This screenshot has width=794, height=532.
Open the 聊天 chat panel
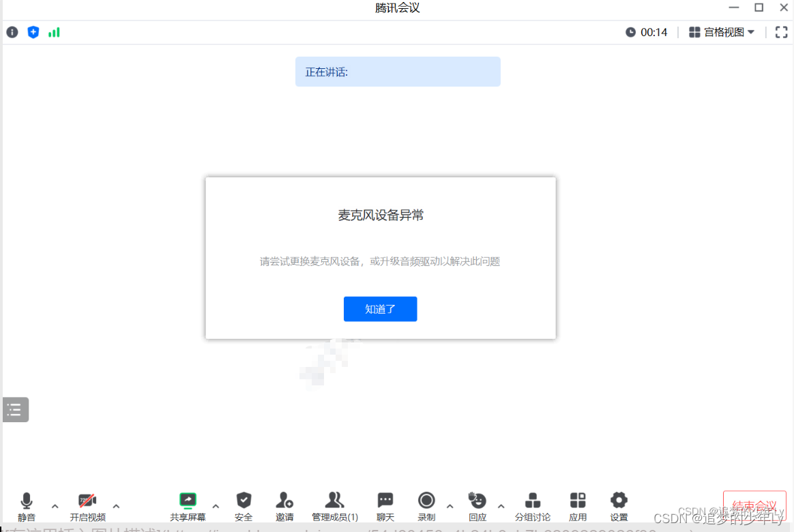(385, 506)
